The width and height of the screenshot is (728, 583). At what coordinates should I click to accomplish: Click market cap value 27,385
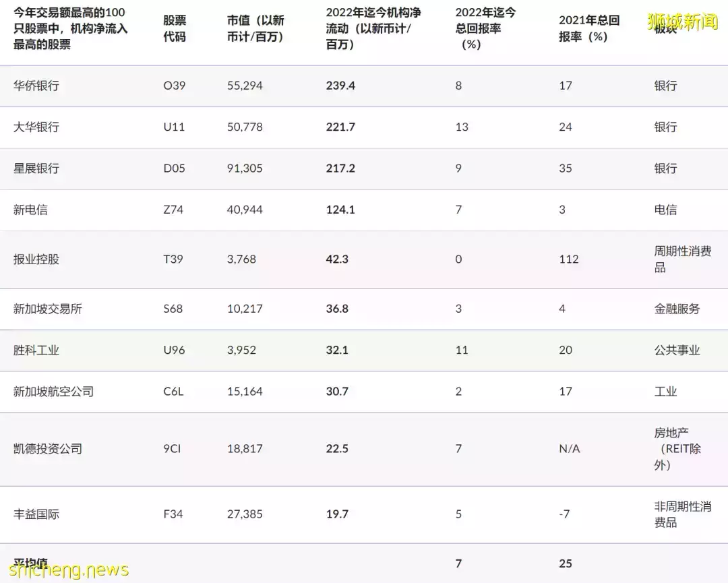point(245,515)
